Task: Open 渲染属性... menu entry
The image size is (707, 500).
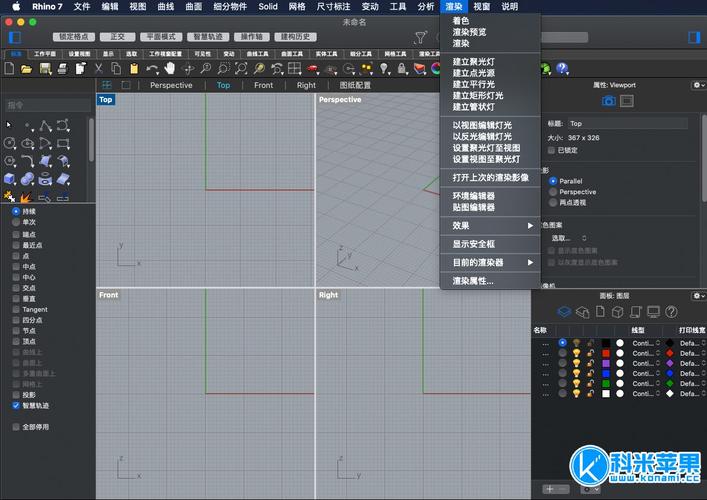Action: [x=473, y=281]
